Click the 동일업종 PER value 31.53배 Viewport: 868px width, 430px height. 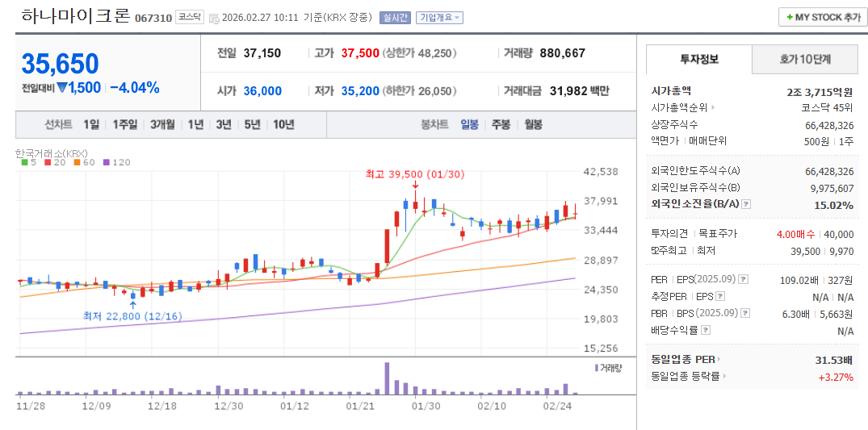(x=833, y=361)
